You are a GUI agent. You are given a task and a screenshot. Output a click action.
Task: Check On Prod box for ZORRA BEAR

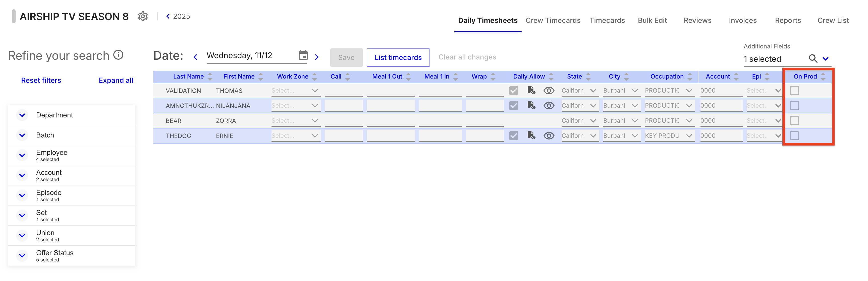[x=794, y=120]
